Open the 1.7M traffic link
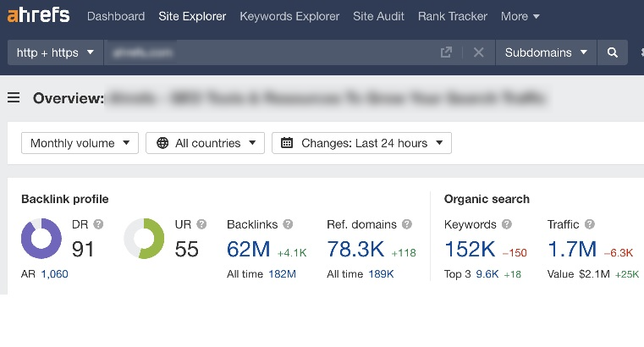 (572, 250)
